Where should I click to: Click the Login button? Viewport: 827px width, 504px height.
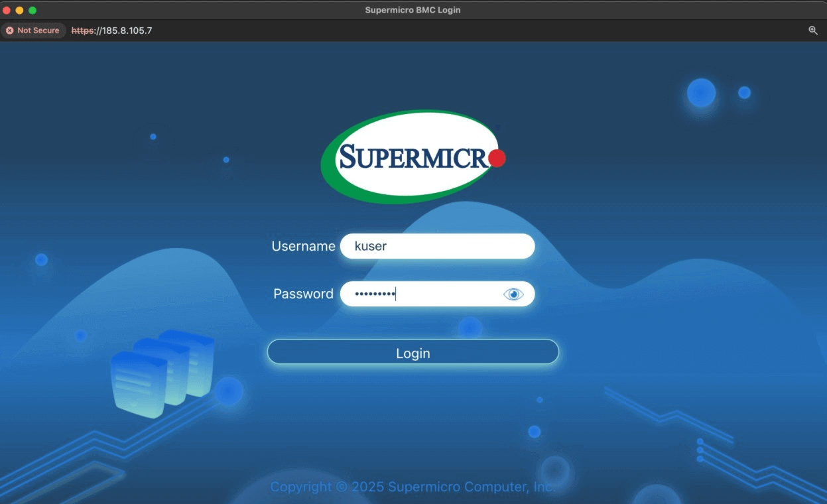[x=413, y=352]
